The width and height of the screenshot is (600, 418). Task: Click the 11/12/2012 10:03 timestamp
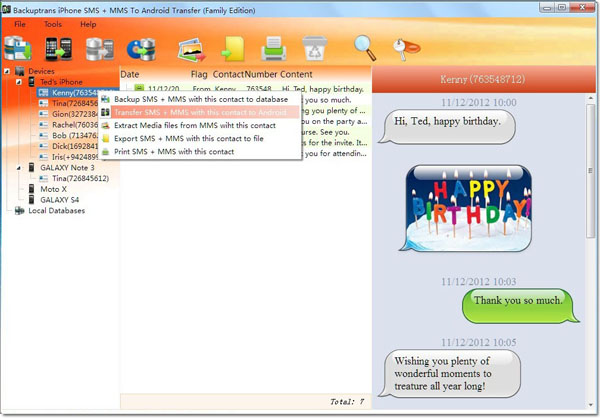pyautogui.click(x=479, y=282)
